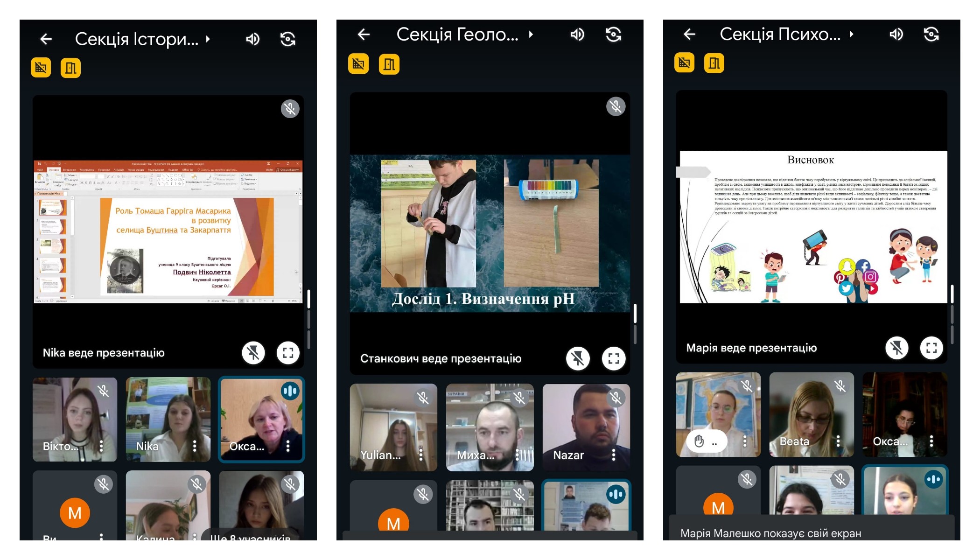Click Секція Істори... meeting title
Screen dimensions: 980x560
[137, 39]
